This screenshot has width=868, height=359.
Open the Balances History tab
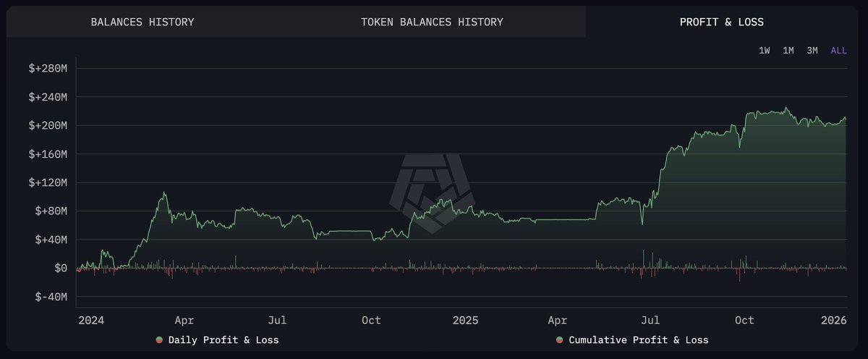(142, 22)
